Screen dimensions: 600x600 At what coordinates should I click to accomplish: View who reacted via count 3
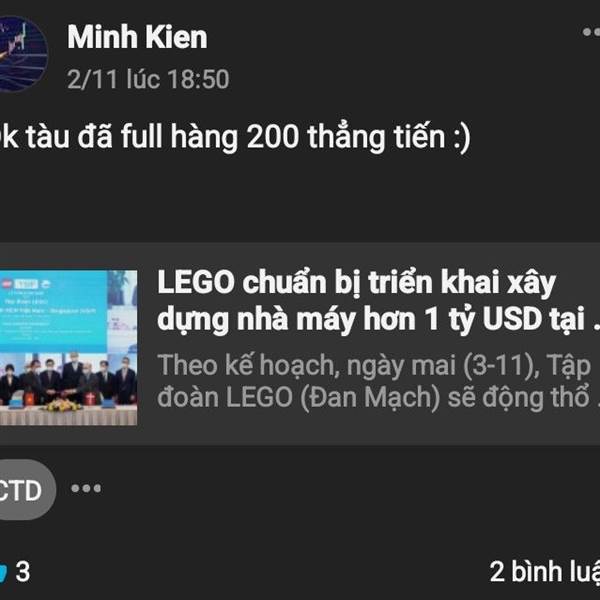23,572
